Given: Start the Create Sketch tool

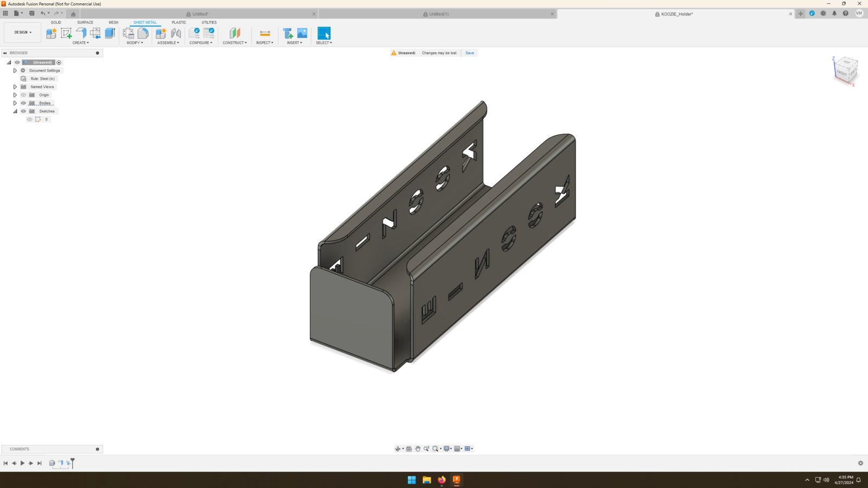Looking at the screenshot, I should click(66, 33).
